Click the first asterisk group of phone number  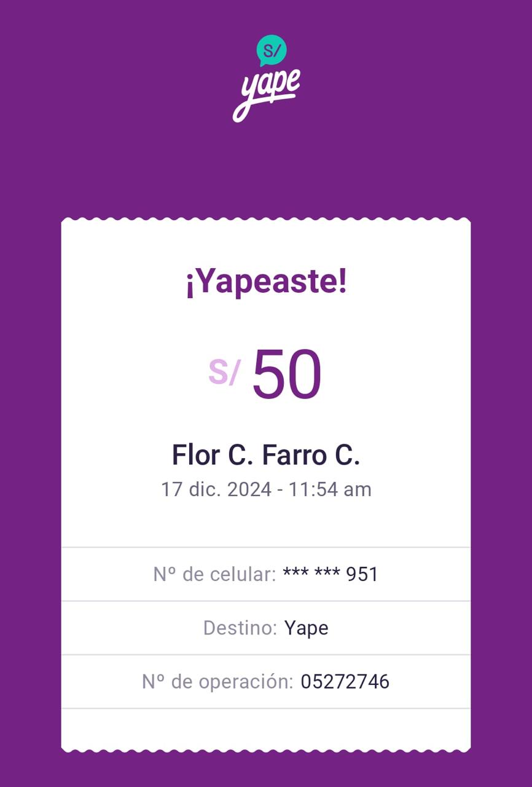coord(295,574)
